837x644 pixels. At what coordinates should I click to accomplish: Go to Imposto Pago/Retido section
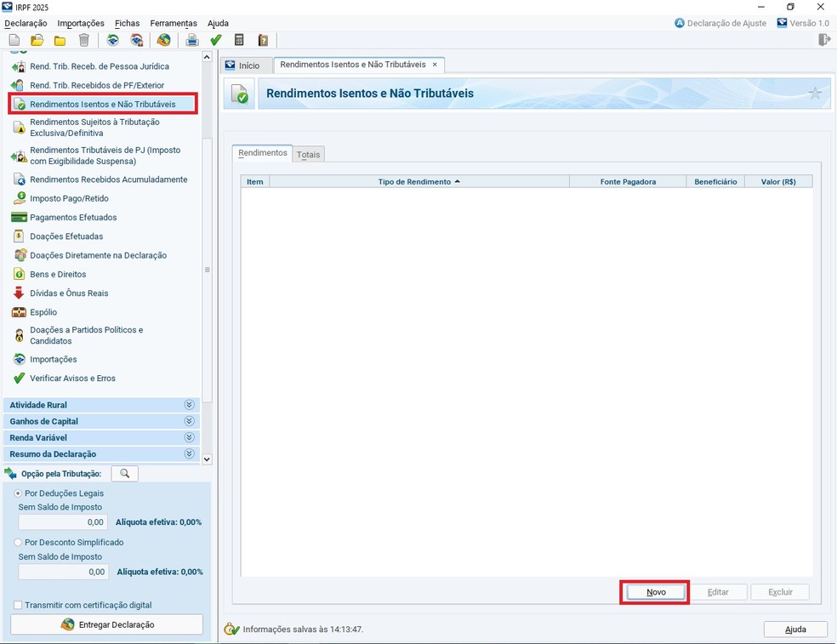click(x=69, y=198)
